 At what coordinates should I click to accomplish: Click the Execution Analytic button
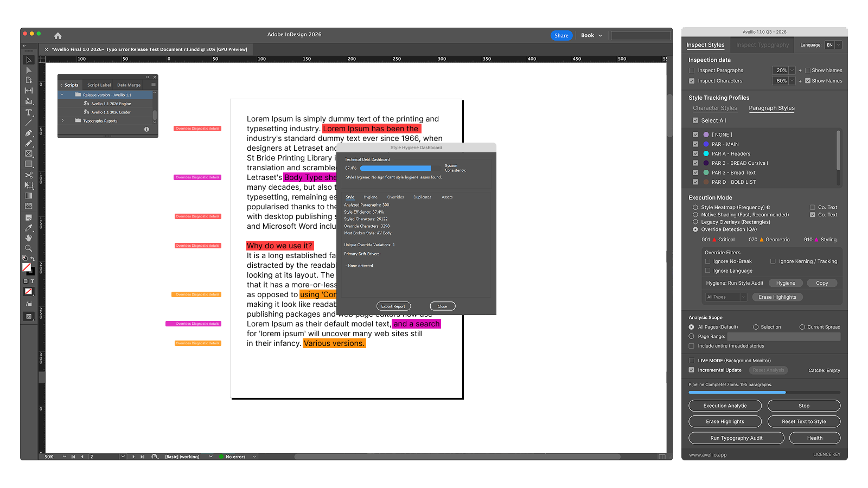[x=725, y=406]
